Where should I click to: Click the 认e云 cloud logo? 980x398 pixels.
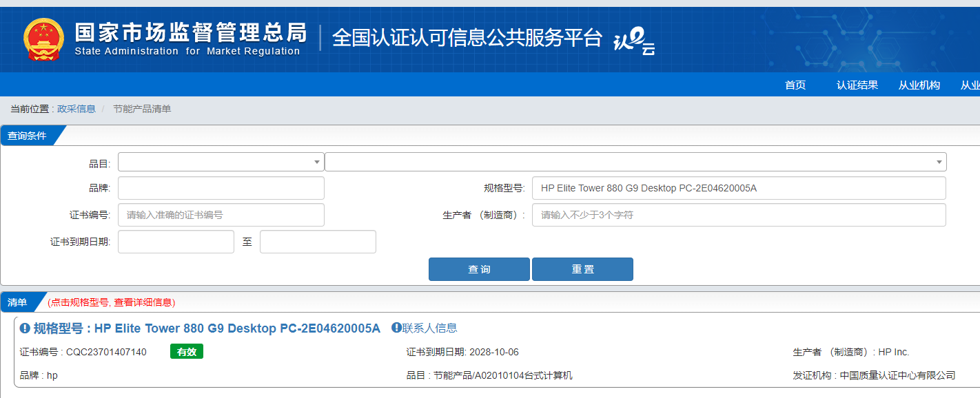tap(634, 40)
